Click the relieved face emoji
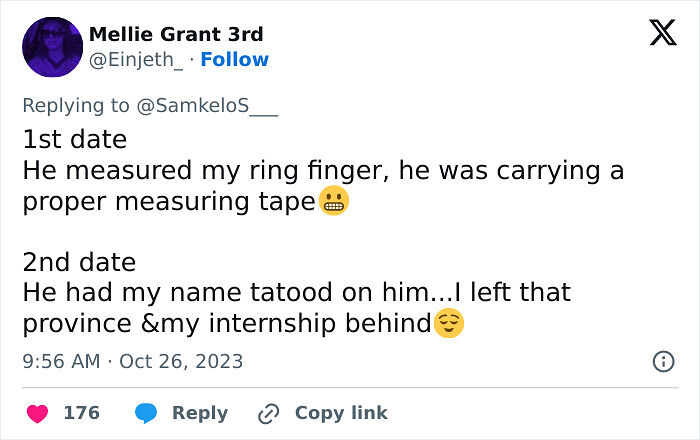700x440 pixels. click(449, 323)
